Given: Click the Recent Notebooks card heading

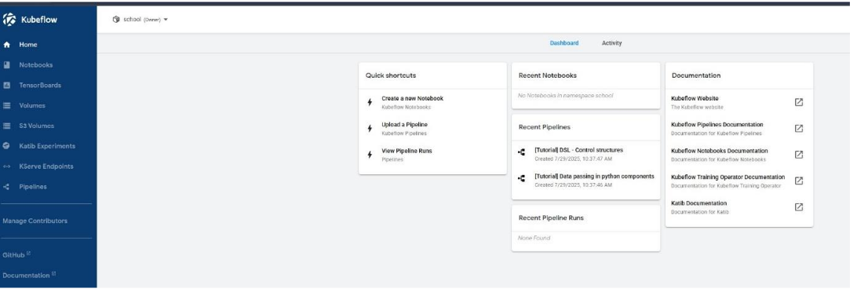Looking at the screenshot, I should point(548,75).
